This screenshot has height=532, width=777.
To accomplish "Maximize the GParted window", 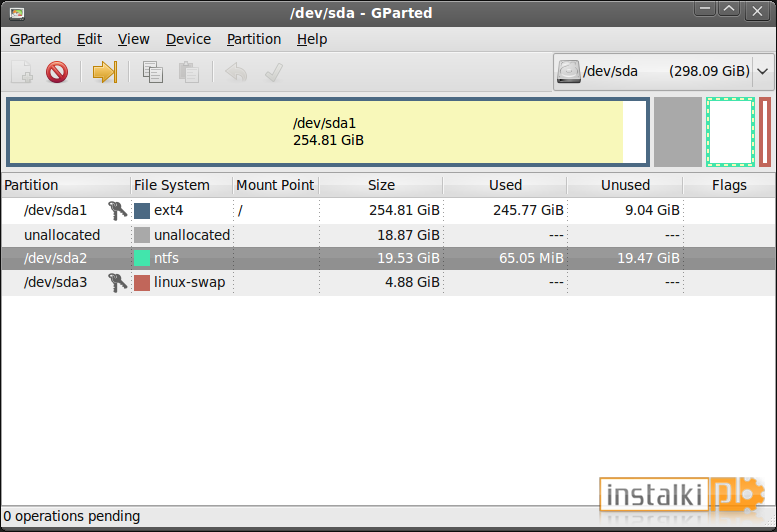I will [x=729, y=10].
